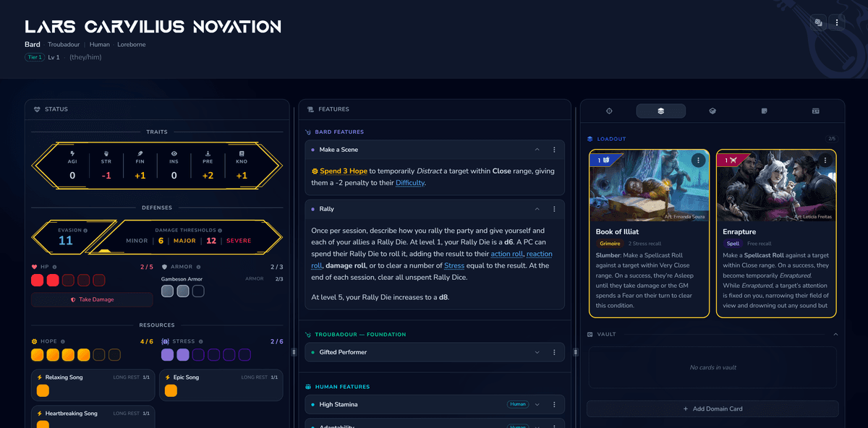Clear the fourth Hope slot
Screen dimensions: 868x428
84,355
